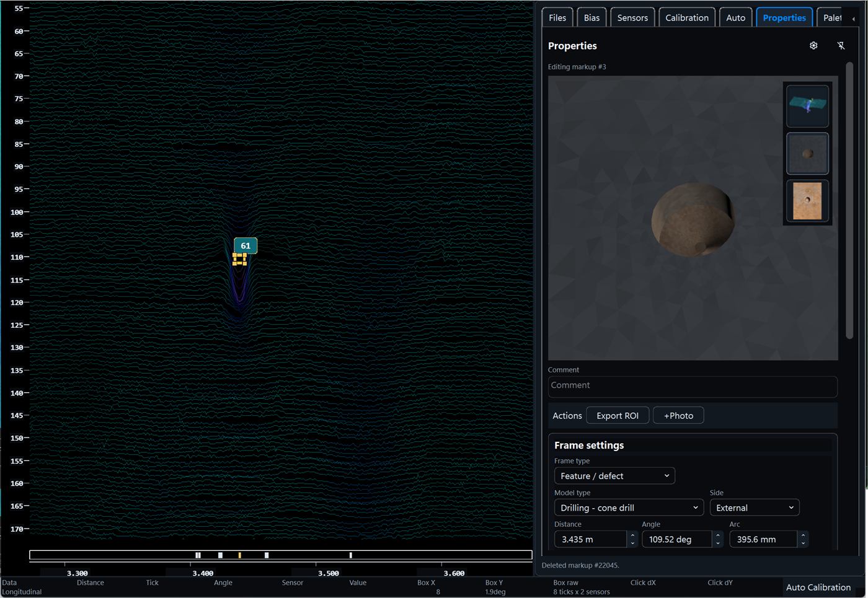Click the Auto Calibration button
The height and width of the screenshot is (598, 868).
[x=818, y=587]
